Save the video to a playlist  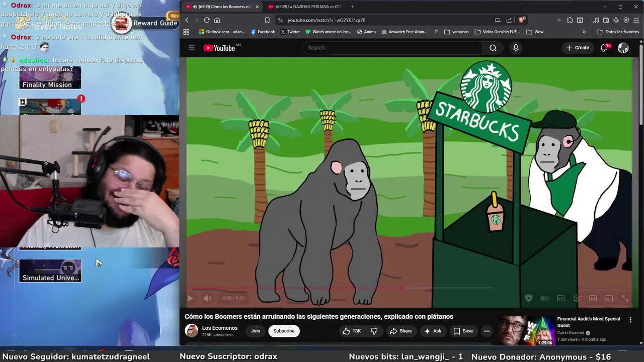(463, 331)
